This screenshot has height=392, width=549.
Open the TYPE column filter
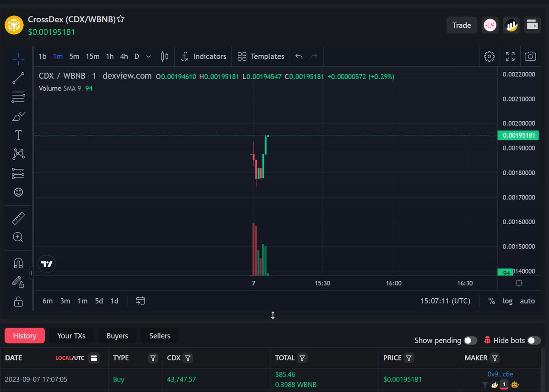[x=153, y=358]
